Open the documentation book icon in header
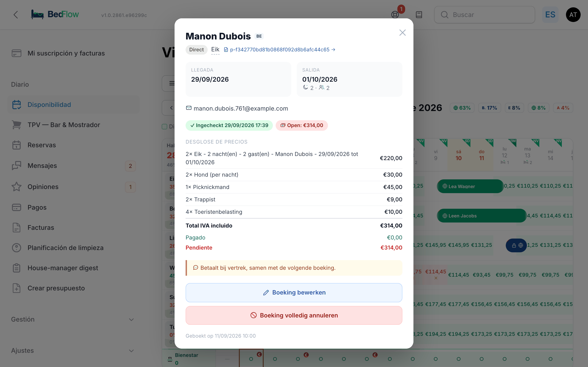The height and width of the screenshot is (367, 588). click(419, 14)
